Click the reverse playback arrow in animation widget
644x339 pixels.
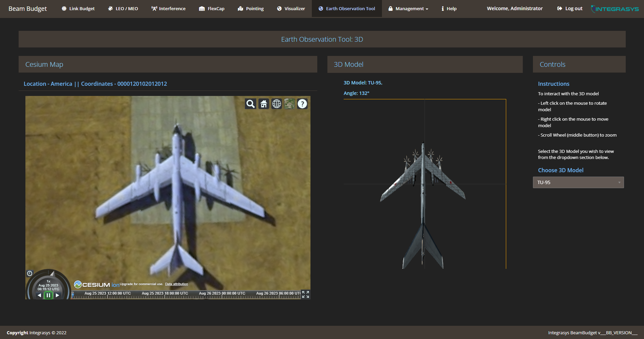[x=39, y=295]
